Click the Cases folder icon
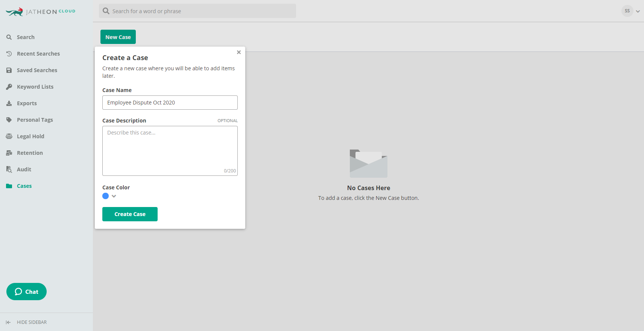644x331 pixels. [9, 186]
